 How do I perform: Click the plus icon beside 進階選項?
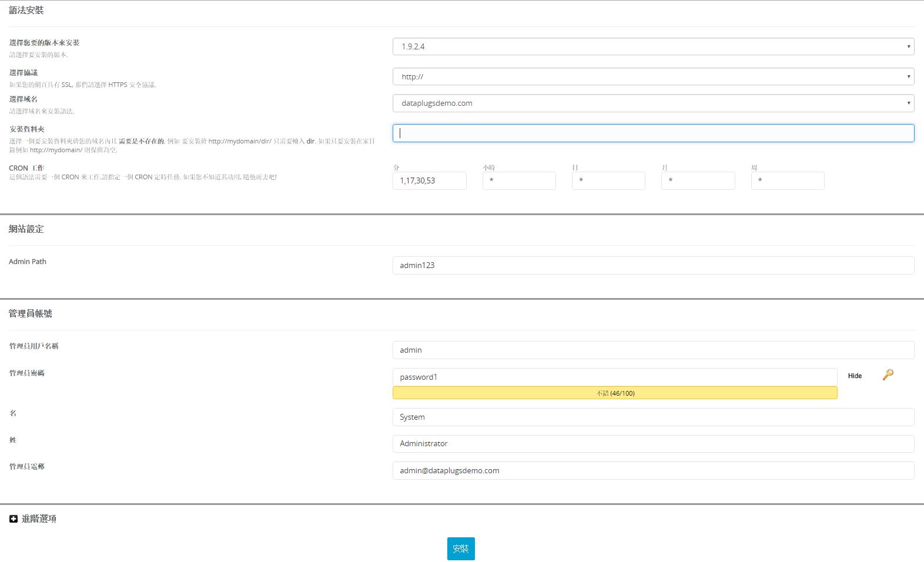pos(14,518)
